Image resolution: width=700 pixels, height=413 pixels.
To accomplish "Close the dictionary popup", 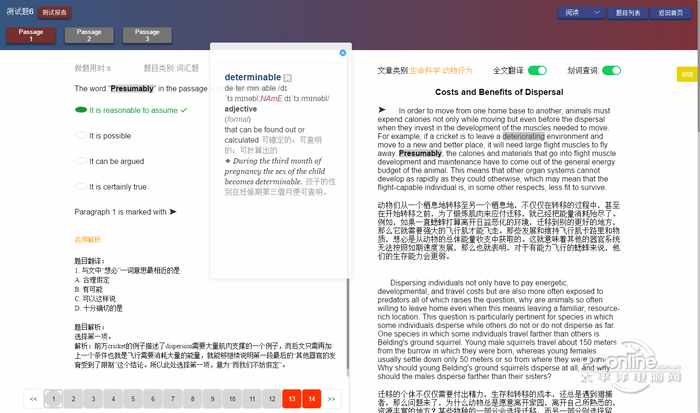I will (x=342, y=53).
